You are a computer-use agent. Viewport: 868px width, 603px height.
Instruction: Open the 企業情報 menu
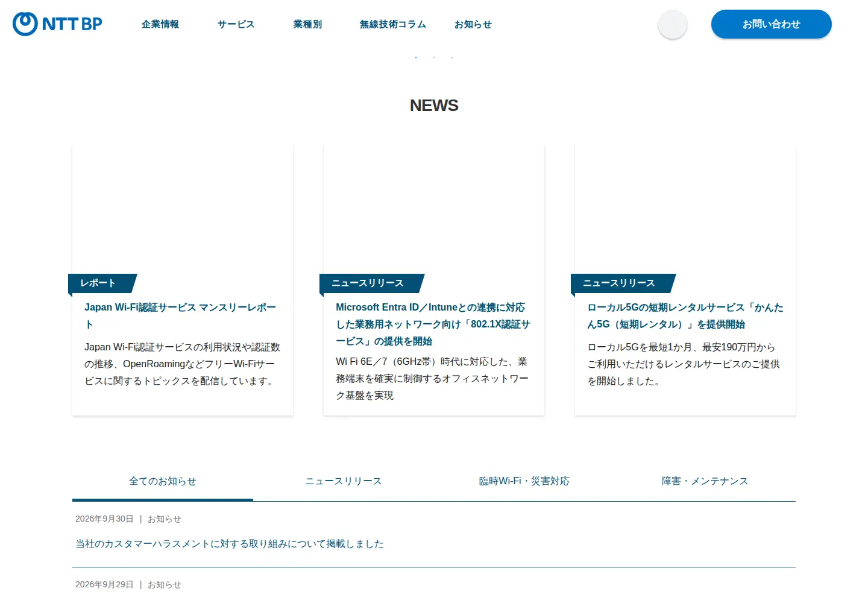click(160, 24)
